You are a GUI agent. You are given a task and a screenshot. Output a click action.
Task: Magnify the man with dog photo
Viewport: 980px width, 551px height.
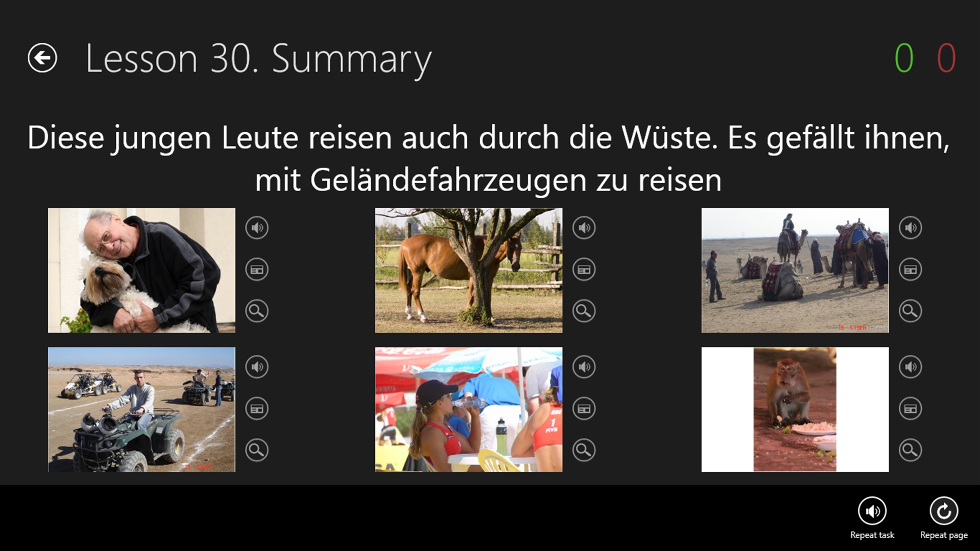(x=257, y=311)
